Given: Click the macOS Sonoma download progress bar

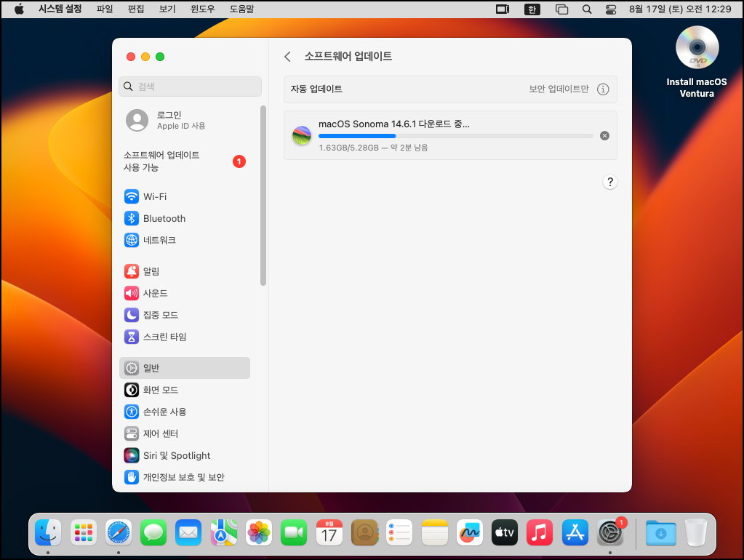Looking at the screenshot, I should tap(455, 136).
